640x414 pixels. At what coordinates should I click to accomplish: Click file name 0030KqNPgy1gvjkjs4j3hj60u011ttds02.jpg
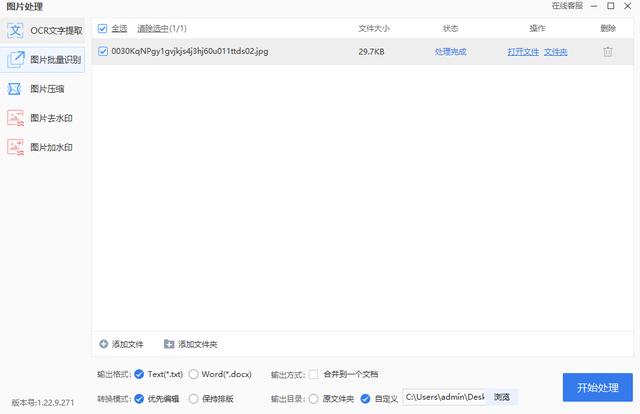click(190, 51)
